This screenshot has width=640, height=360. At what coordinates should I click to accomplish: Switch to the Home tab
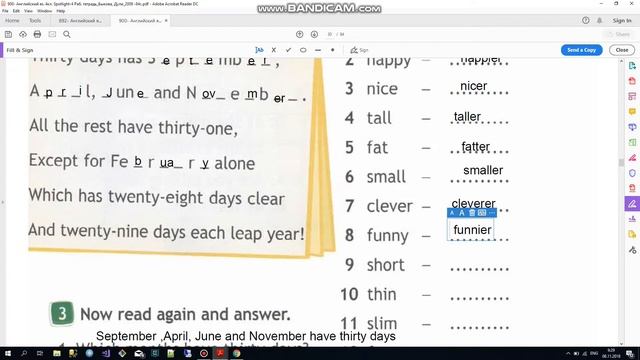[12, 20]
